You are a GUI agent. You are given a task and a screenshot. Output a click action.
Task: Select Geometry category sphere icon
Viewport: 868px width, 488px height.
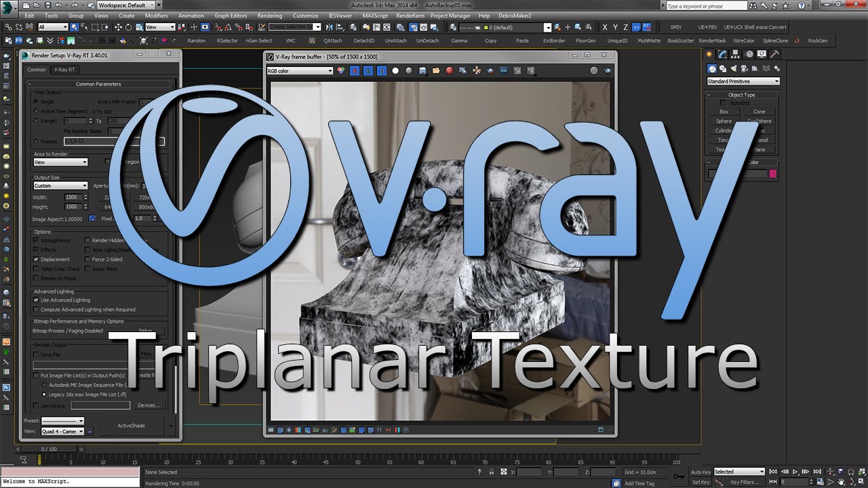(x=713, y=68)
